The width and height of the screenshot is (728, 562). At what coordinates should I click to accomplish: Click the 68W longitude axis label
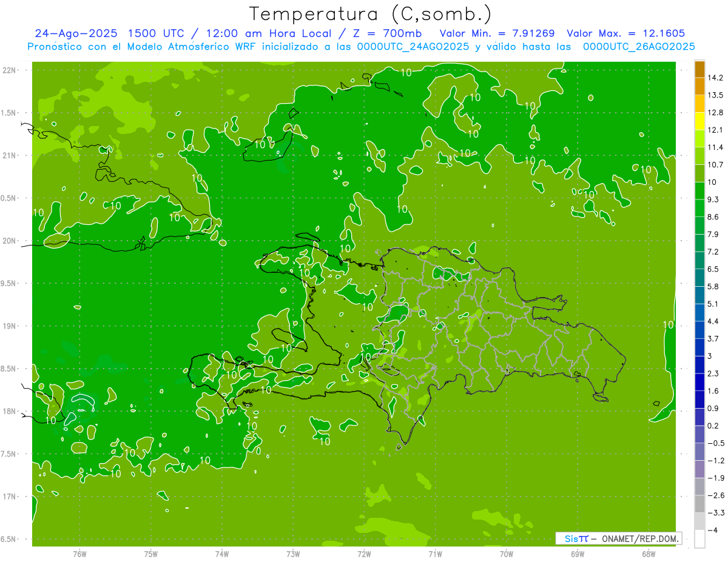point(649,554)
